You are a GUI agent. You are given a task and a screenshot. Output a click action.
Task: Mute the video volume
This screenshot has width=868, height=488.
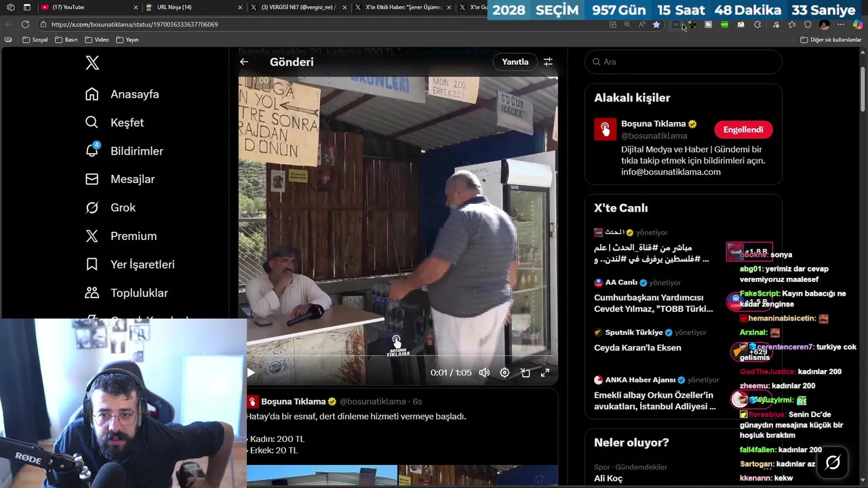[x=484, y=373]
